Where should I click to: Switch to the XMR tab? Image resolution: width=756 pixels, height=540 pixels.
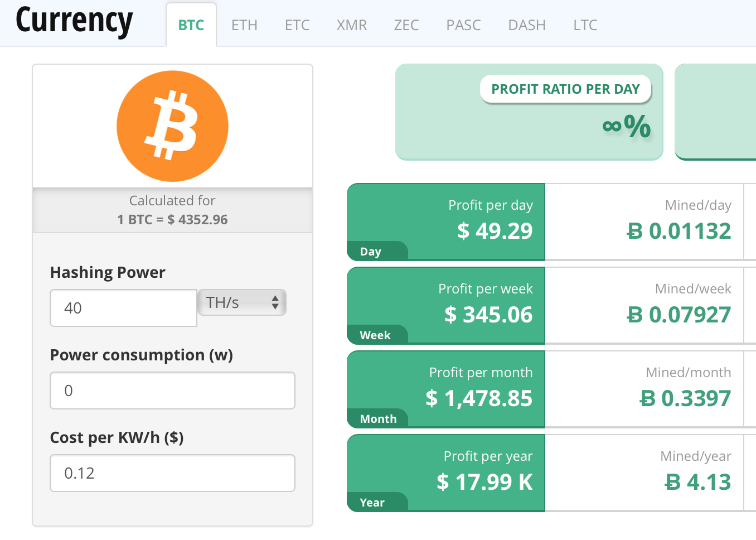click(x=351, y=25)
